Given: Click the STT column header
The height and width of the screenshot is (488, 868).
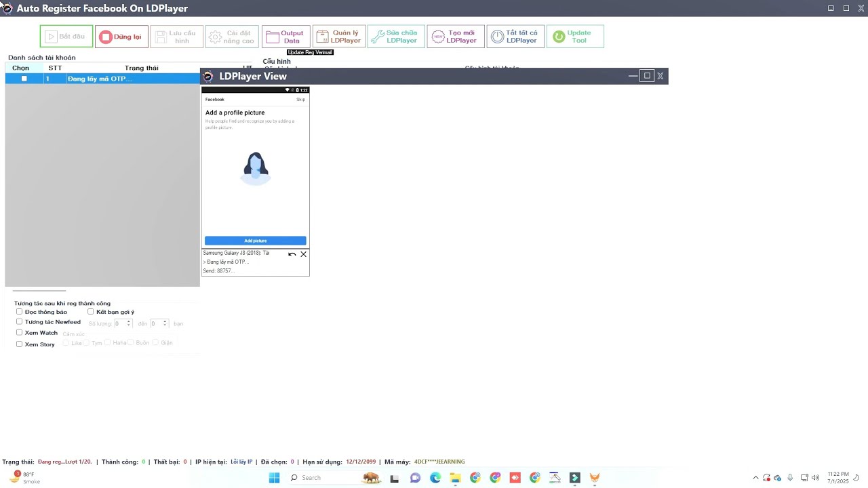Looking at the screenshot, I should [55, 68].
